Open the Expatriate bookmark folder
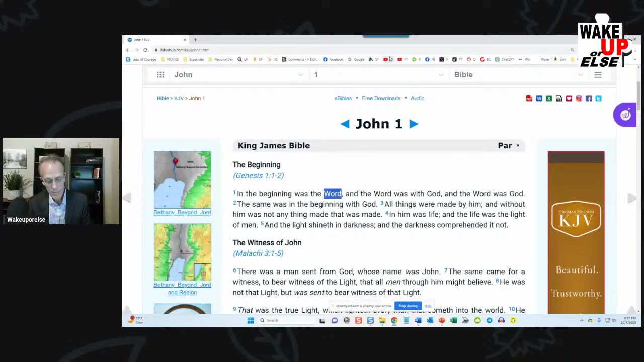644x362 pixels. (x=194, y=59)
